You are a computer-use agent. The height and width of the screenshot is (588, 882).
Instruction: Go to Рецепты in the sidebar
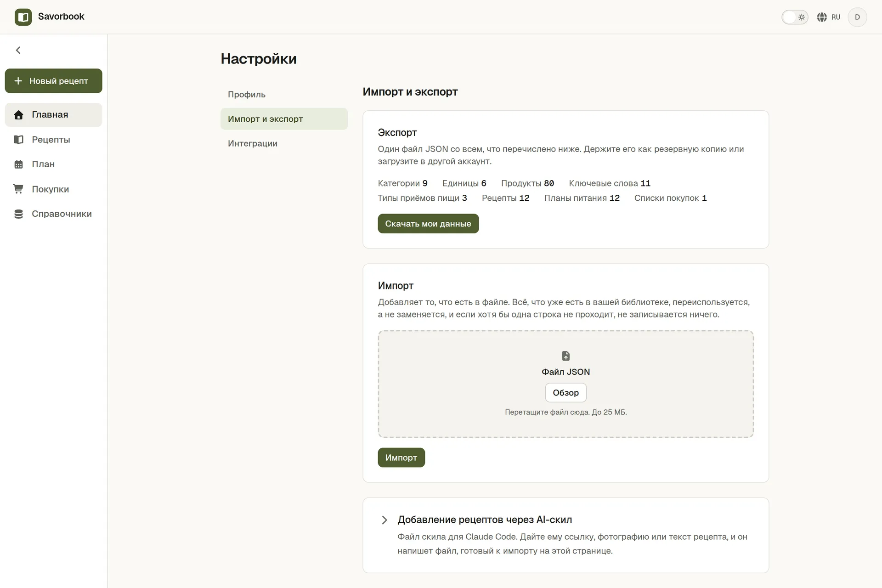click(53, 140)
